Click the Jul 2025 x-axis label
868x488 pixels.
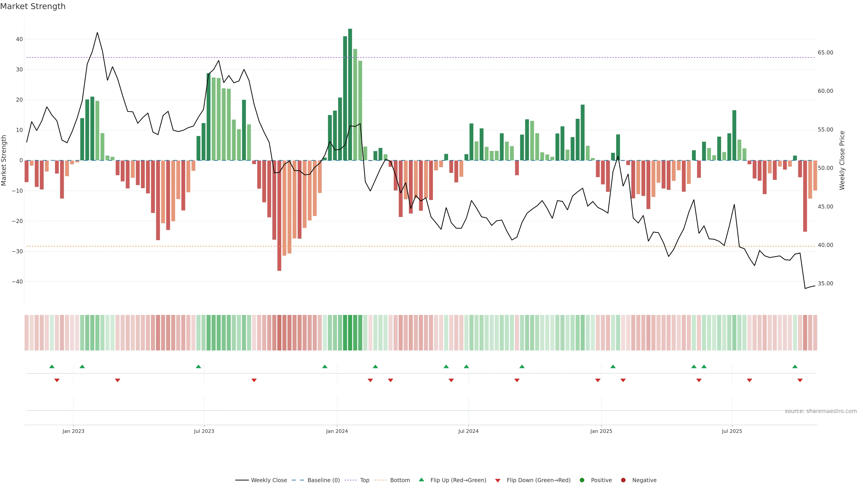point(732,431)
